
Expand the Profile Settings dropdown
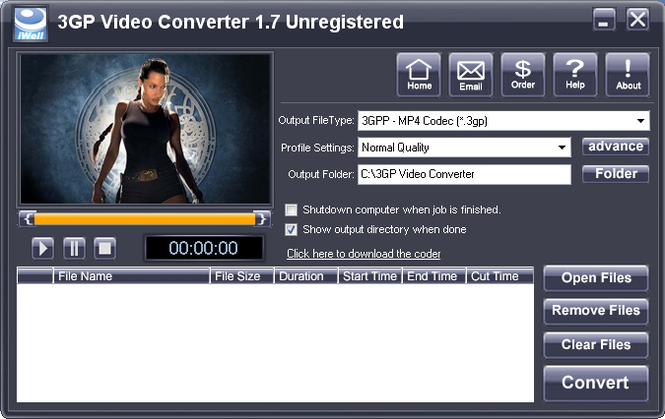[562, 147]
